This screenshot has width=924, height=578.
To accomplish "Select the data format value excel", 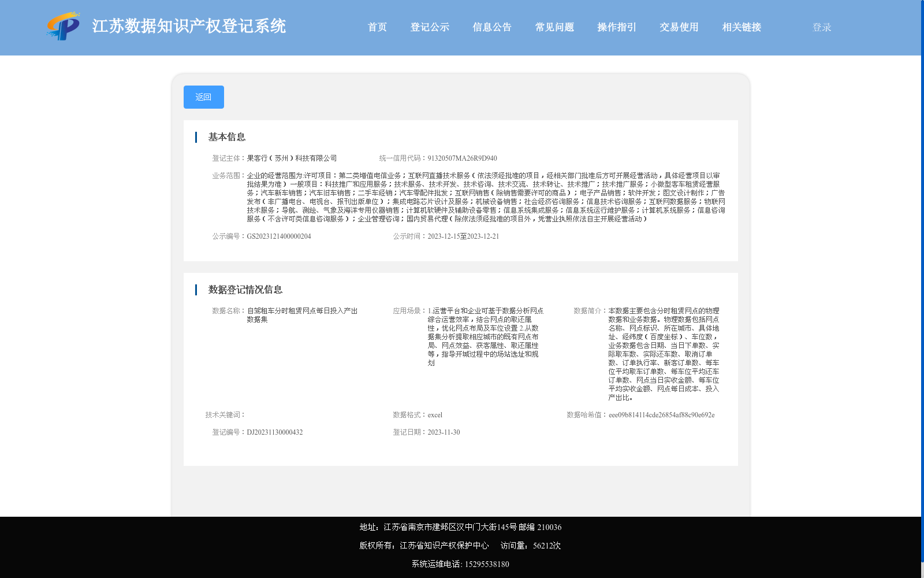I will pyautogui.click(x=435, y=415).
